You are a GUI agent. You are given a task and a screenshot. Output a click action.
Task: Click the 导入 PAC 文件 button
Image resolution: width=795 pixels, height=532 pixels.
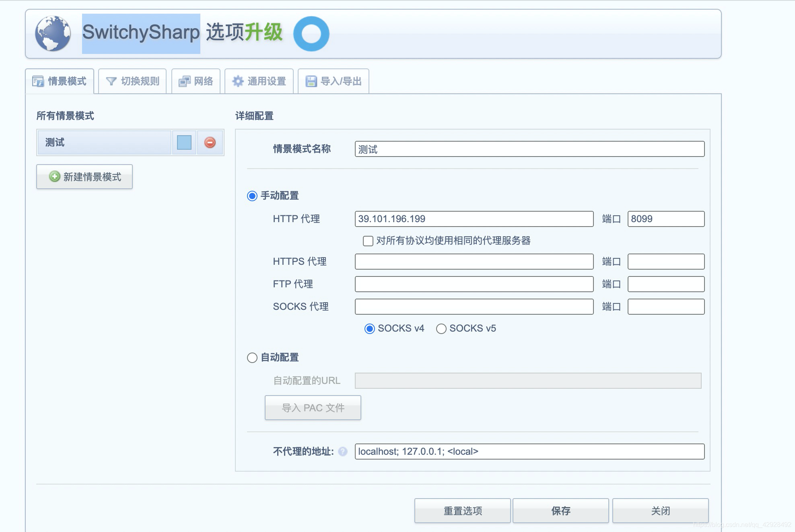click(x=313, y=408)
